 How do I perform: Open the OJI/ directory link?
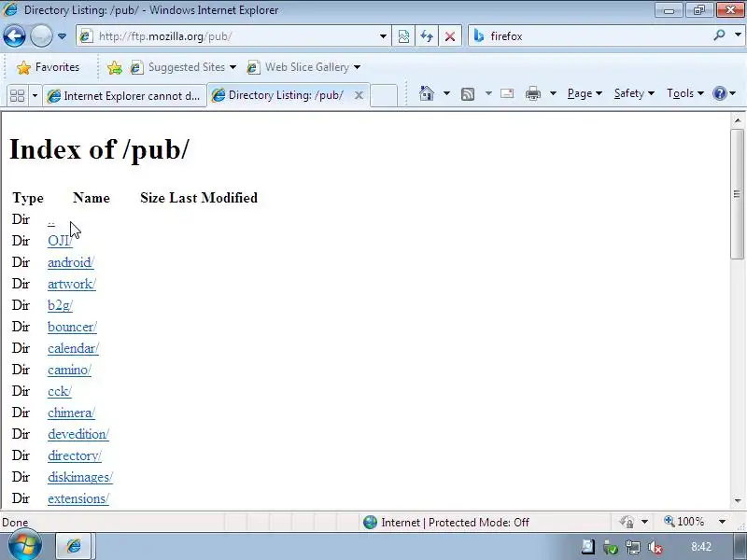tap(60, 241)
